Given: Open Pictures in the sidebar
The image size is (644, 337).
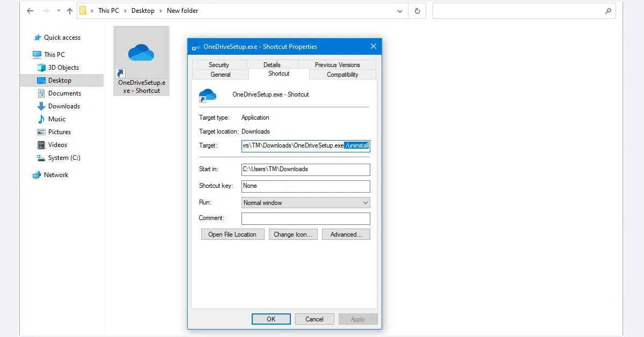Looking at the screenshot, I should (60, 132).
